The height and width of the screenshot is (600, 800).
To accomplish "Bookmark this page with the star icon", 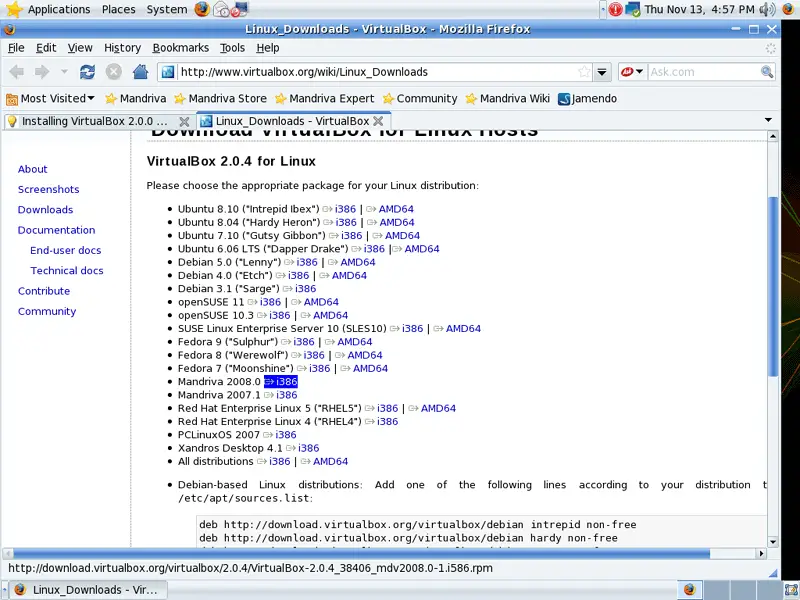I will [x=584, y=72].
